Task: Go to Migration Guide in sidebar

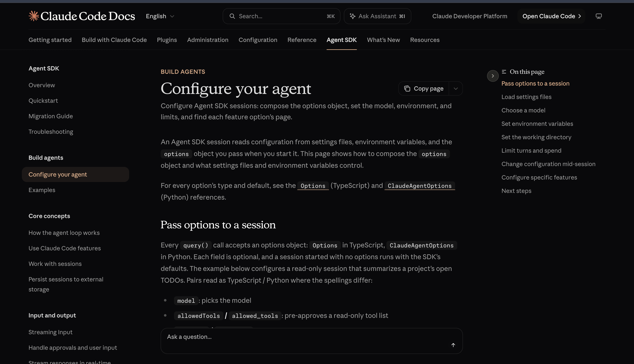Action: click(51, 116)
